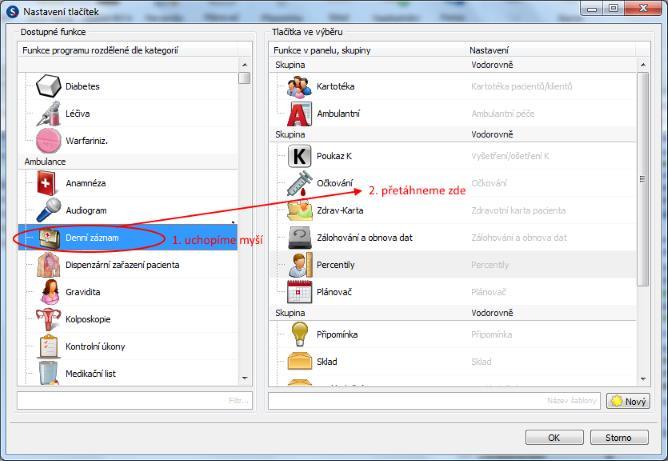Select the Ambulantní red A icon
This screenshot has height=461, width=668.
(x=299, y=114)
